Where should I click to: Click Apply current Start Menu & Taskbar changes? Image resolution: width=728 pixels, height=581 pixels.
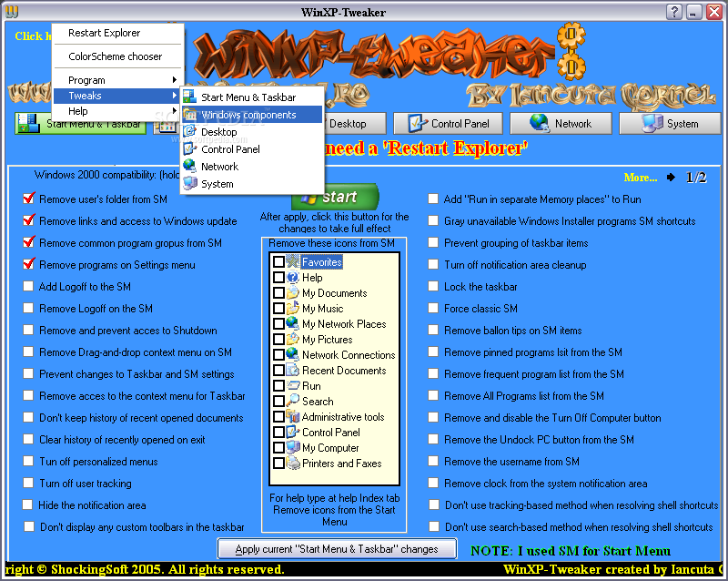[x=337, y=549]
